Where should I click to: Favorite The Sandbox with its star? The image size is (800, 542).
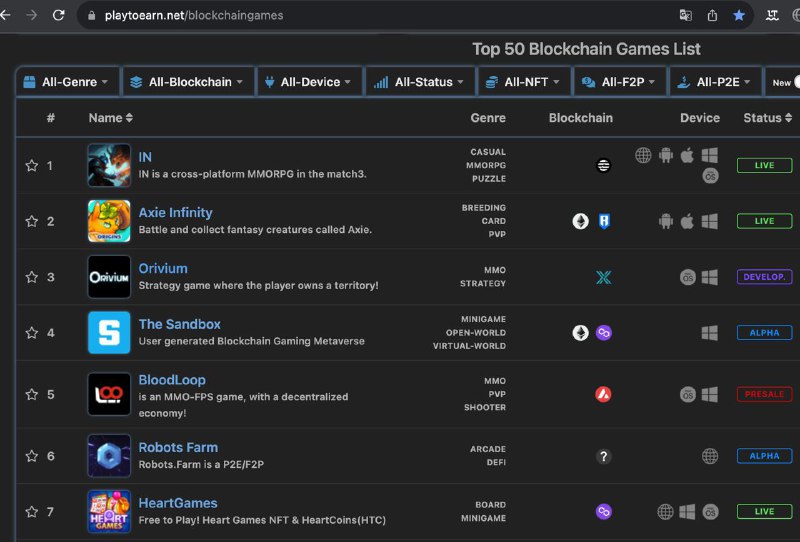point(32,333)
